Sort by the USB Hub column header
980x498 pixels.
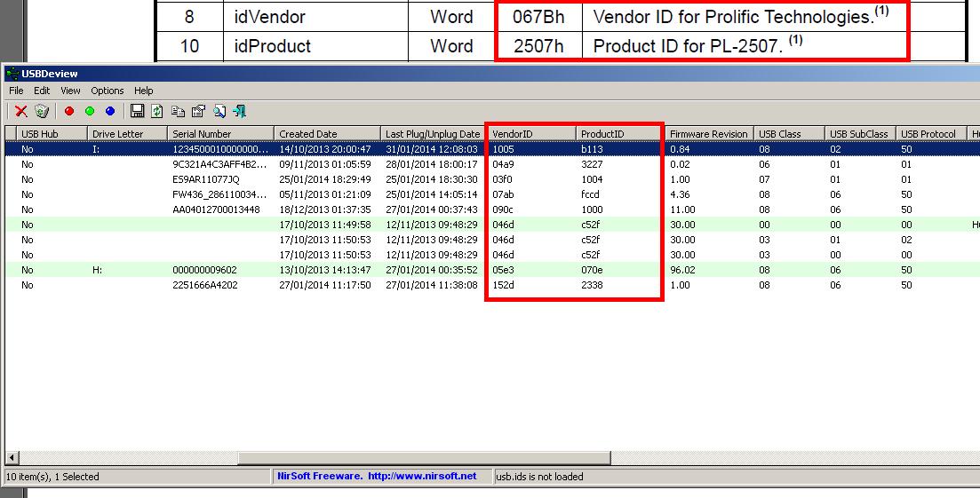pyautogui.click(x=52, y=133)
